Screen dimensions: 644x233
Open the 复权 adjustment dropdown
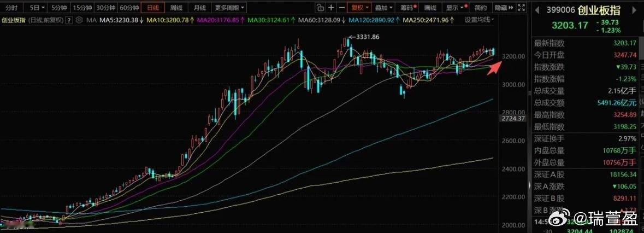click(x=360, y=8)
